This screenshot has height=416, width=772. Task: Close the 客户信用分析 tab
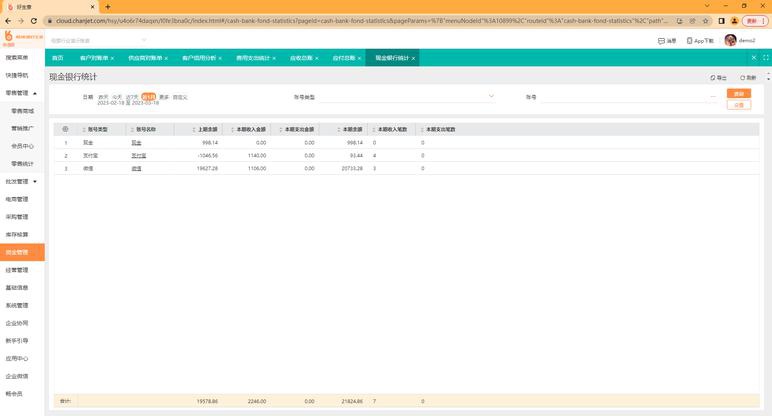220,58
